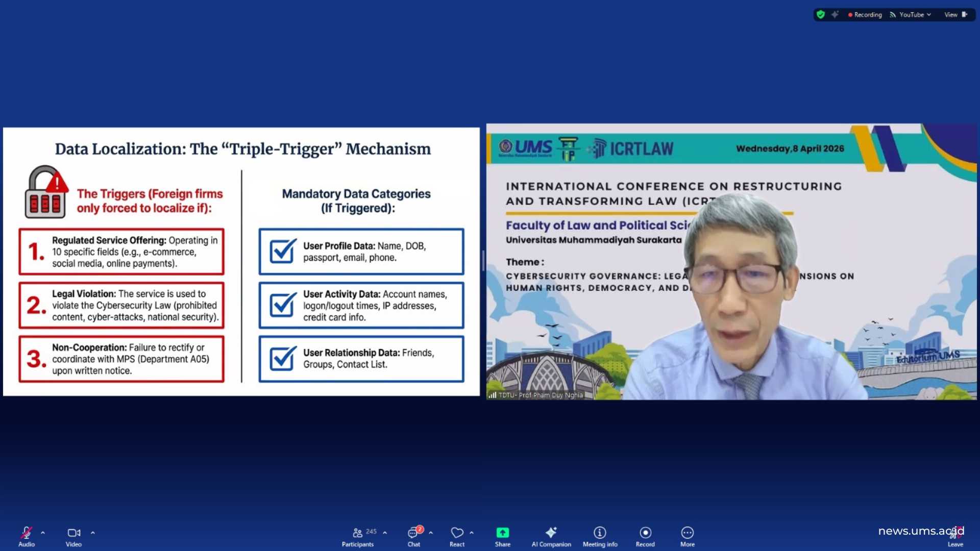Select the speaker video of Prof Pham Duy Nghia
The width and height of the screenshot is (980, 551).
731,262
